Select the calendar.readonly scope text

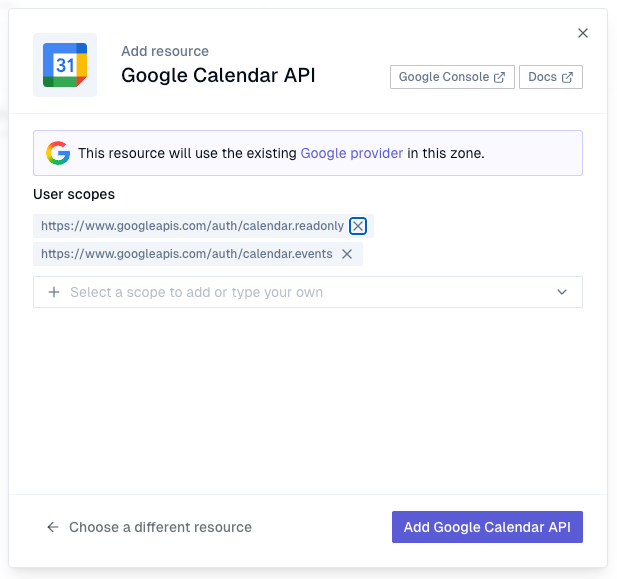click(192, 226)
